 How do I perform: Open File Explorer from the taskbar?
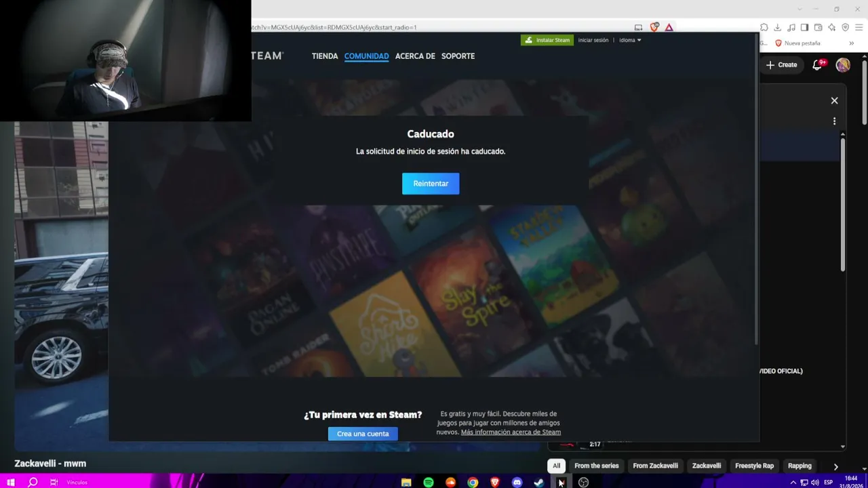(x=406, y=482)
